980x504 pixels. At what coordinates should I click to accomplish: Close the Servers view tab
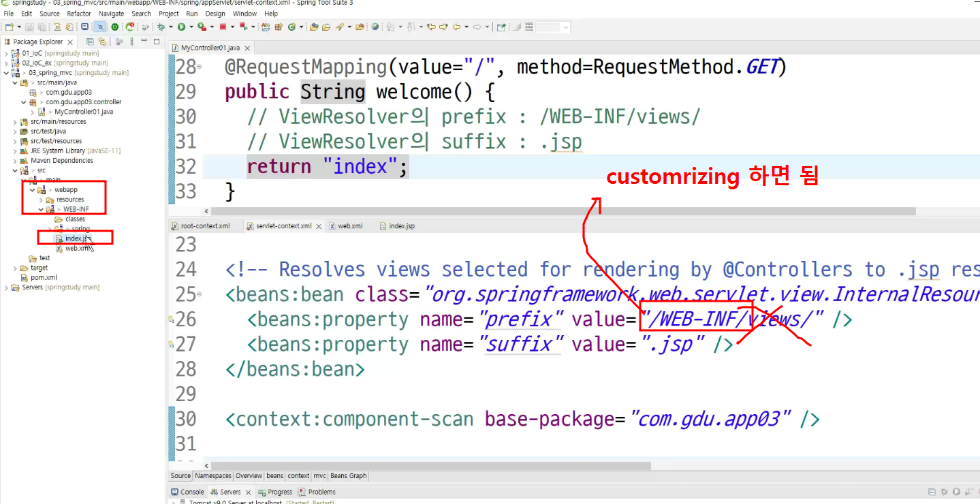247,492
